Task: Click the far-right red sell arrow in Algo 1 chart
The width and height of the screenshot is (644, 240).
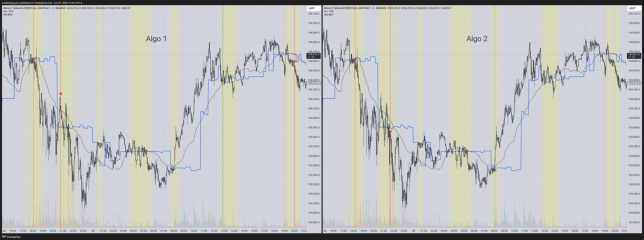Action: click(x=295, y=61)
